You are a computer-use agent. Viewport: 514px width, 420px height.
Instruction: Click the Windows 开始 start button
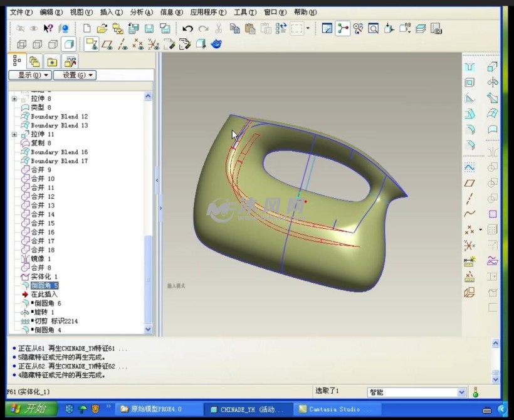[x=31, y=409]
